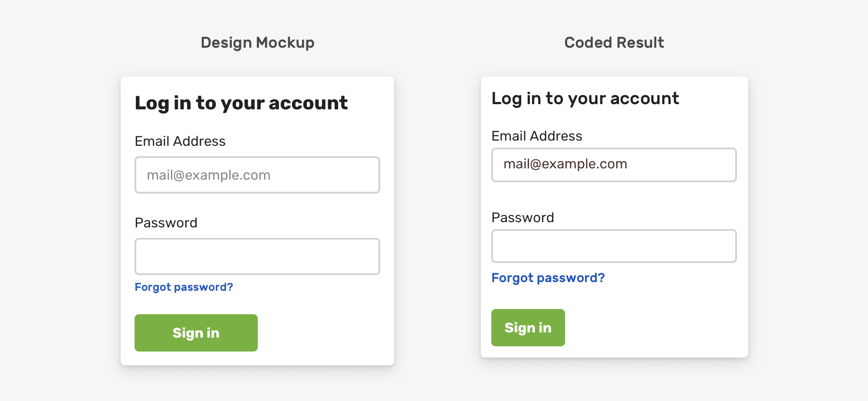The height and width of the screenshot is (401, 868).
Task: Click the Sign in button in Design Mockup
Action: coord(196,333)
